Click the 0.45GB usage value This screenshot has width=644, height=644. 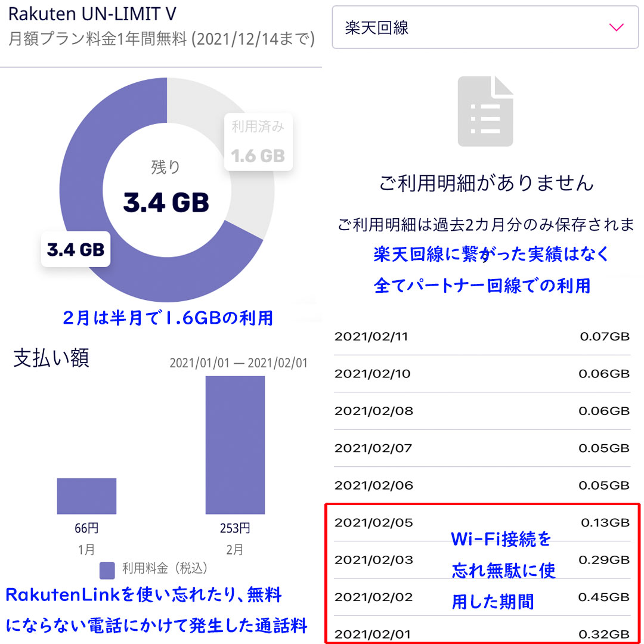[x=603, y=597]
